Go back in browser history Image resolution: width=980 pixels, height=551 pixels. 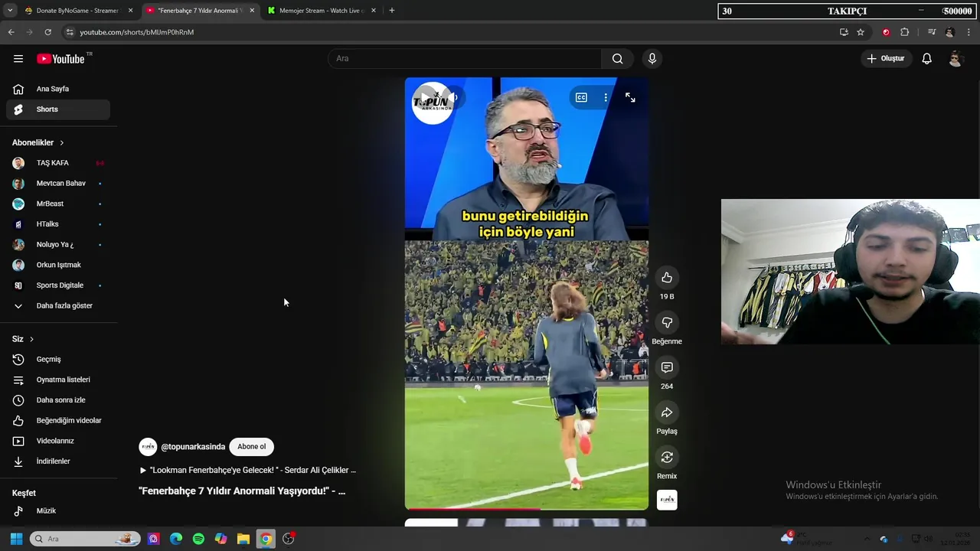11,32
